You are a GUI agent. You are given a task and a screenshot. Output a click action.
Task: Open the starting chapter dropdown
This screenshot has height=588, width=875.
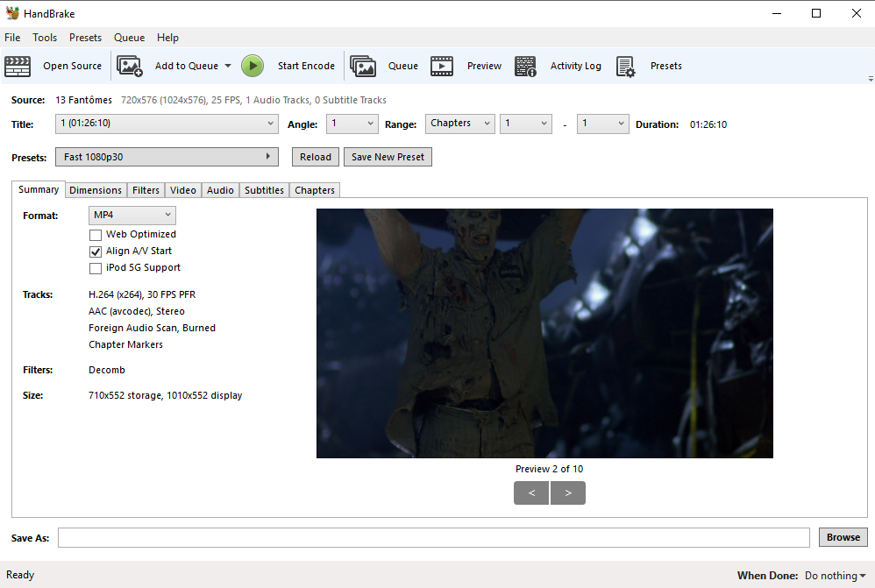[526, 124]
